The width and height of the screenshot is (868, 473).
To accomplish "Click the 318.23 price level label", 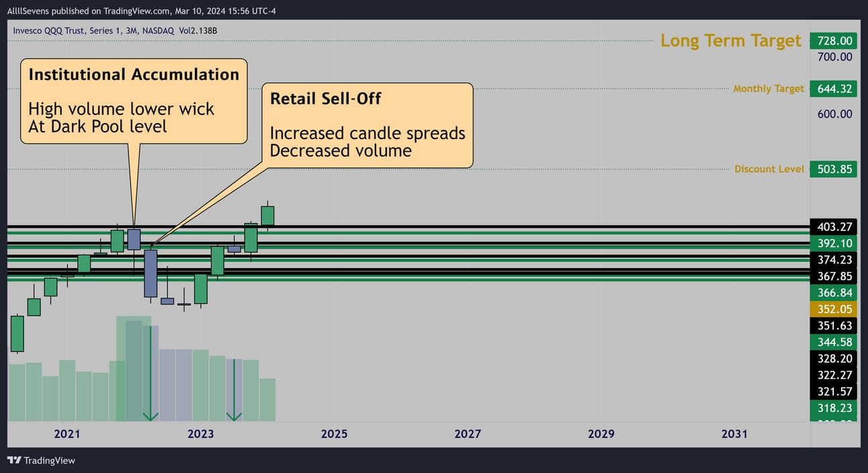I will coord(834,408).
